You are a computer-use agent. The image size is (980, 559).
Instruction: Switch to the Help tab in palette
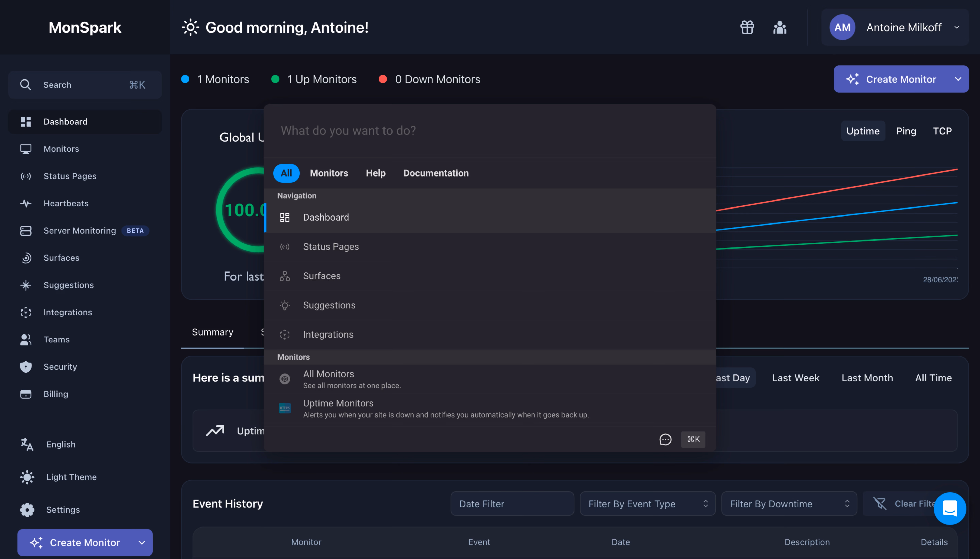point(376,173)
